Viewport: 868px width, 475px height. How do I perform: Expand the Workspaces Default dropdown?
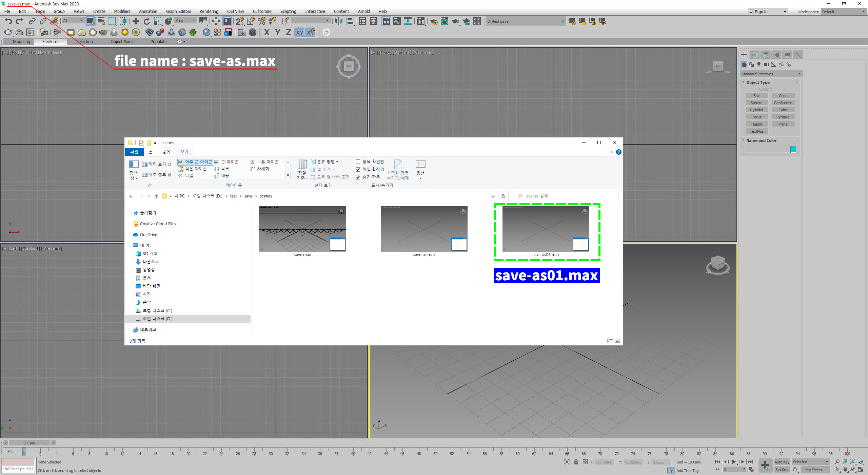[843, 12]
